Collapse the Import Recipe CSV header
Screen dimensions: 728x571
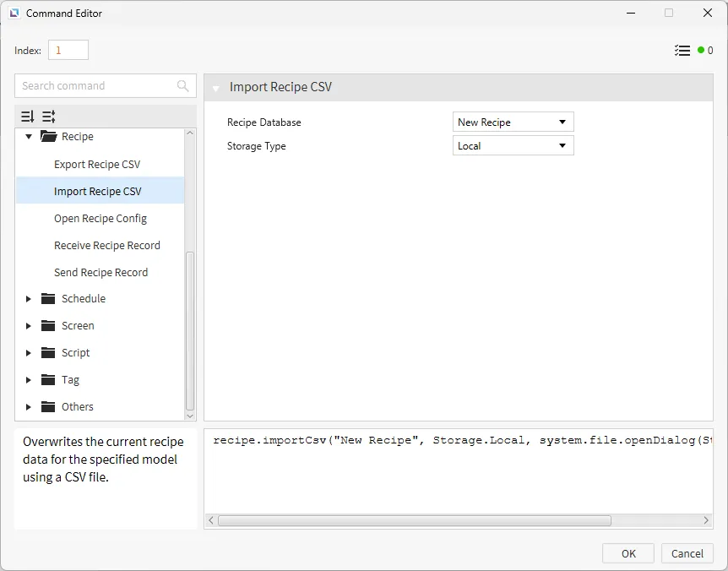point(216,88)
